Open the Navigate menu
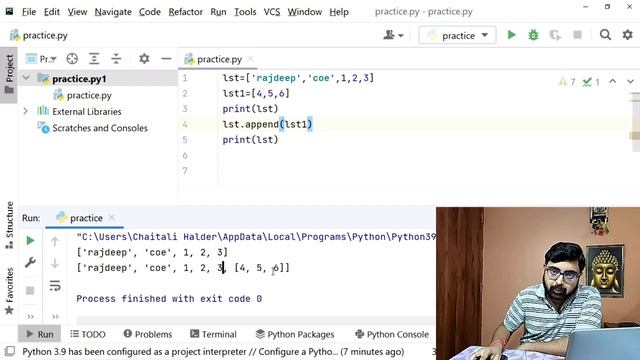 pyautogui.click(x=113, y=12)
